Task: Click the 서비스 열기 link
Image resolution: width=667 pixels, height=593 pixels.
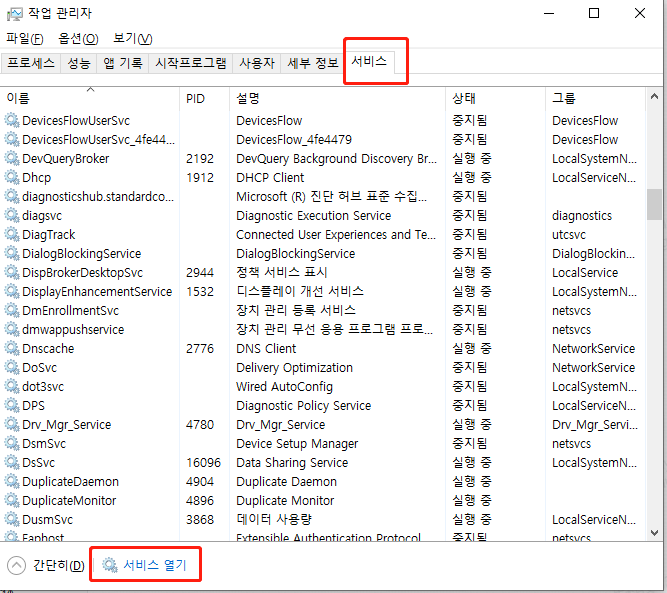Action: tap(154, 565)
